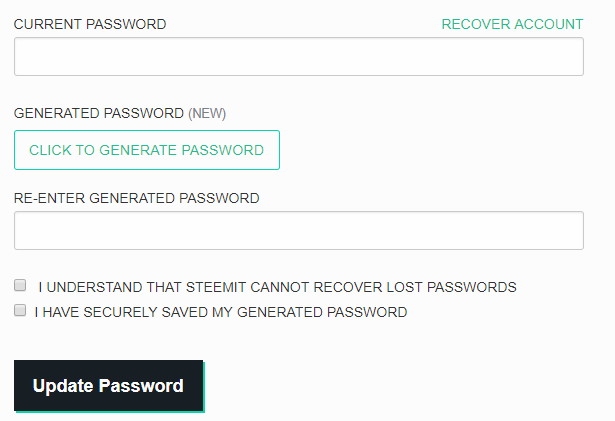Place cursor in the first password text box

coord(298,57)
